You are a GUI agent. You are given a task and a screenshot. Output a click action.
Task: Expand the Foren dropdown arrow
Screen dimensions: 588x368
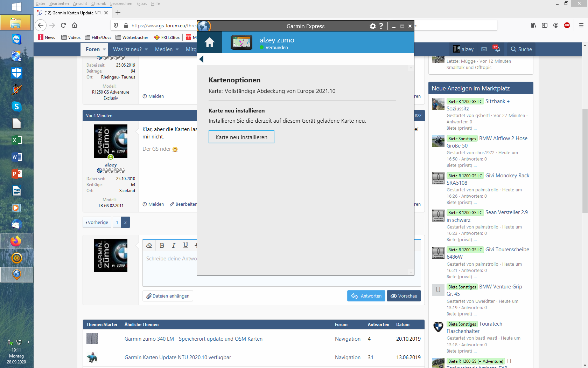(x=104, y=49)
